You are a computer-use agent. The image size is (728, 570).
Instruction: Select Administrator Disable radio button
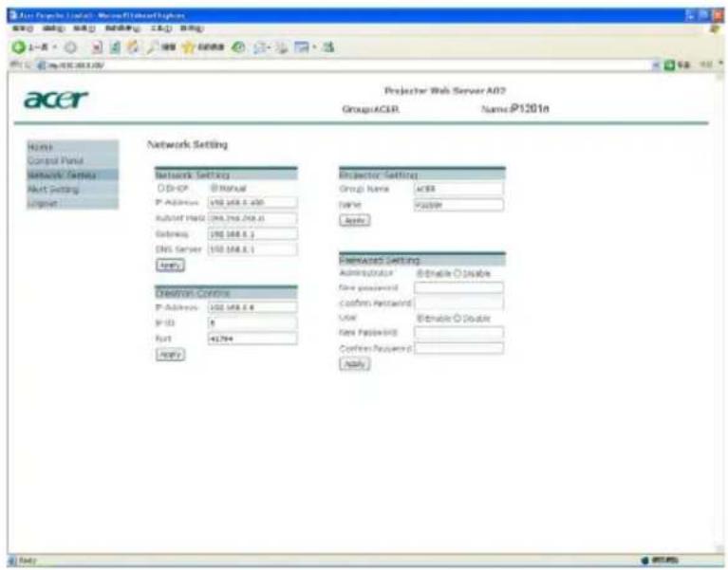coord(457,274)
